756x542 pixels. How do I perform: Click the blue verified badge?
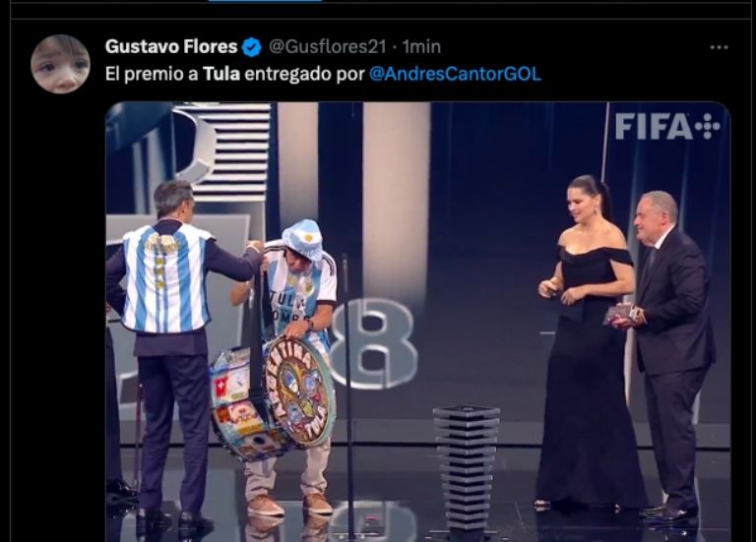pyautogui.click(x=251, y=47)
